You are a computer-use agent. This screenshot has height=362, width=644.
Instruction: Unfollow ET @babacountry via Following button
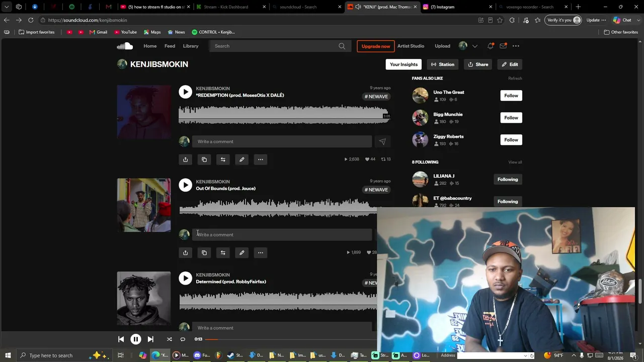(x=508, y=202)
